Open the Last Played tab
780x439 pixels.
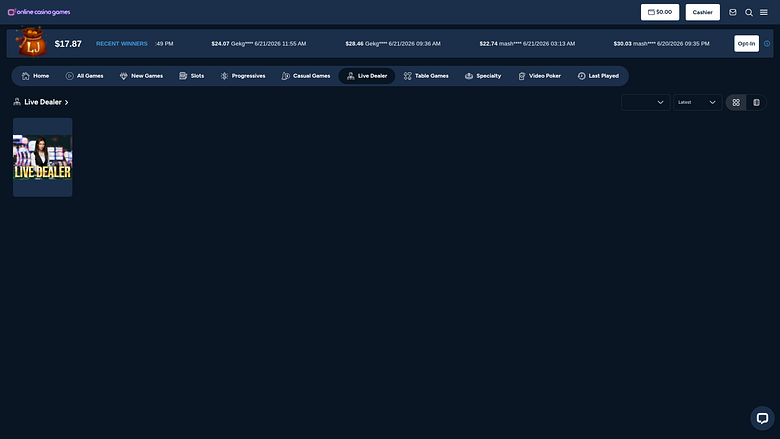(x=598, y=76)
